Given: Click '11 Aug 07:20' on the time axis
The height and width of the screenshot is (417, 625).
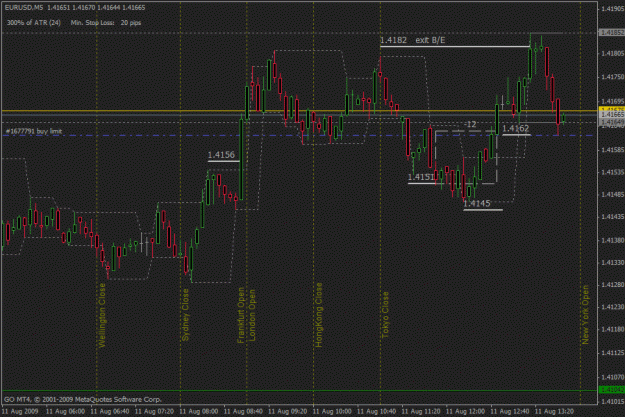Looking at the screenshot, I should pos(154,411).
